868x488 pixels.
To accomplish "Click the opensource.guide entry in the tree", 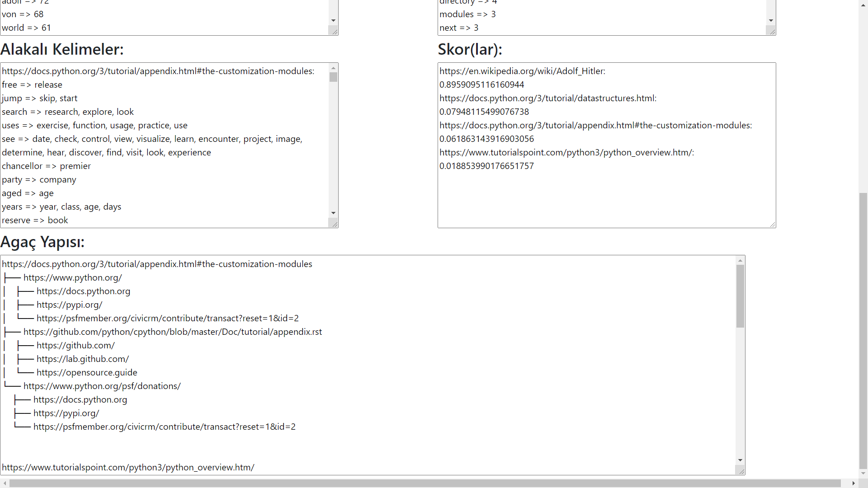I will (x=87, y=372).
